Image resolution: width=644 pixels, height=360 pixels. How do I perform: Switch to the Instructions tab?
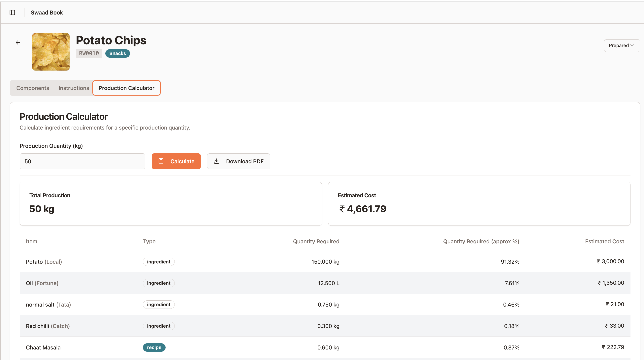pyautogui.click(x=74, y=88)
